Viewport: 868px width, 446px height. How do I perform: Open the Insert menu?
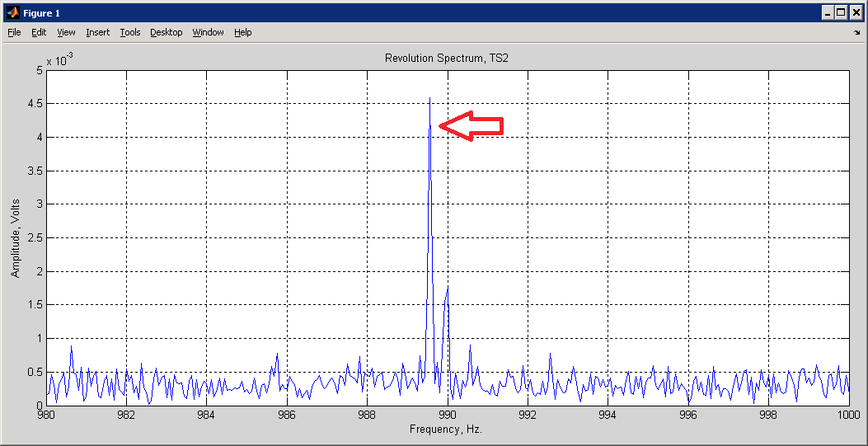click(98, 33)
